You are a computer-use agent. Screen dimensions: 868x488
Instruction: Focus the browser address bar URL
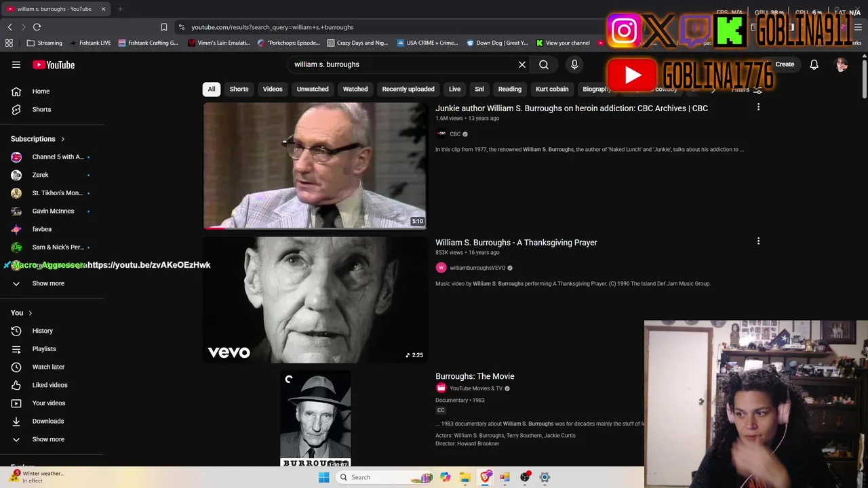(272, 27)
